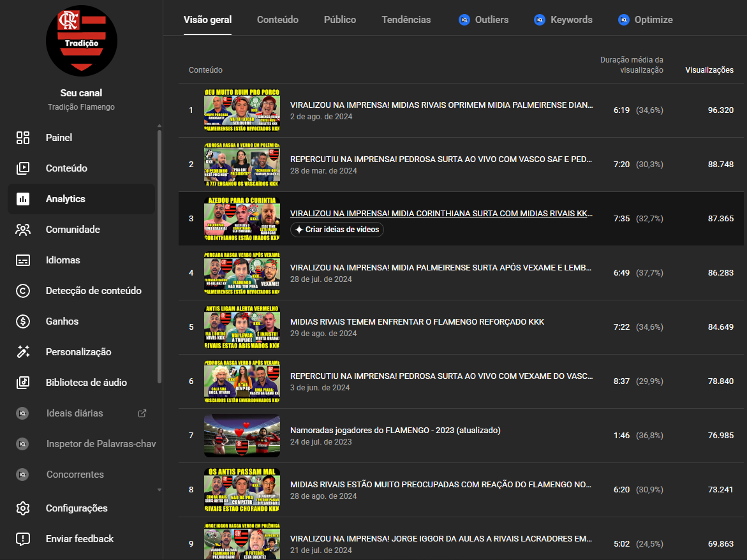Click the sidebar scroll down arrow
747x560 pixels.
coord(159,490)
